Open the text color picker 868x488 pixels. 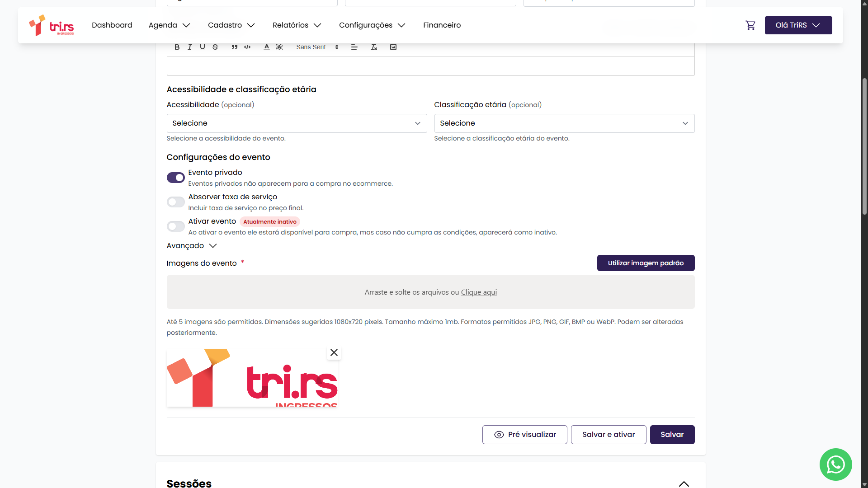[x=267, y=47]
